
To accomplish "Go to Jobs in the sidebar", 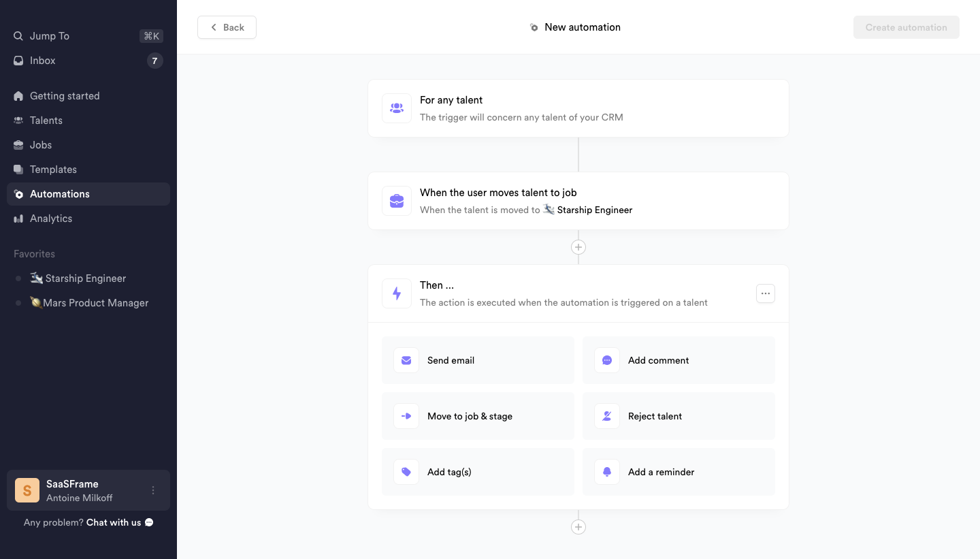I will pyautogui.click(x=88, y=145).
